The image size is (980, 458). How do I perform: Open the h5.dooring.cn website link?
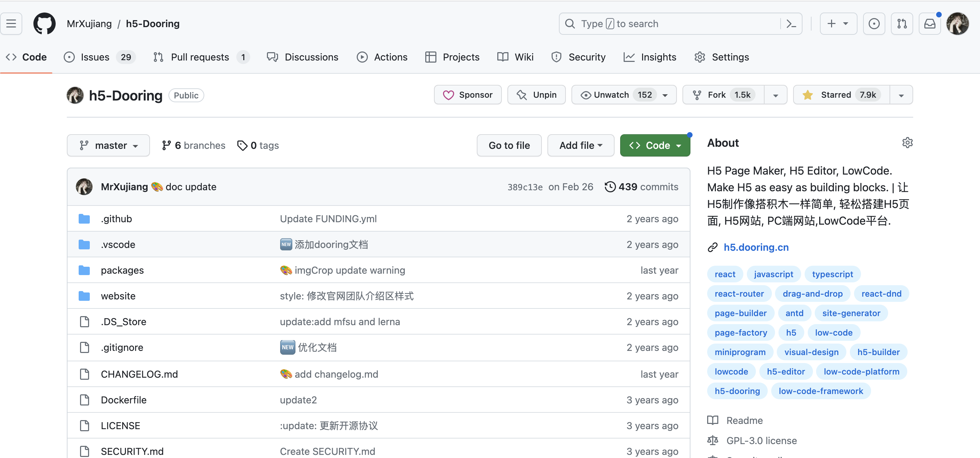[756, 248]
